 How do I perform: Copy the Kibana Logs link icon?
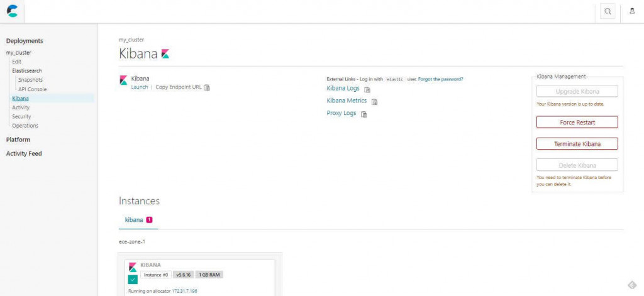367,89
